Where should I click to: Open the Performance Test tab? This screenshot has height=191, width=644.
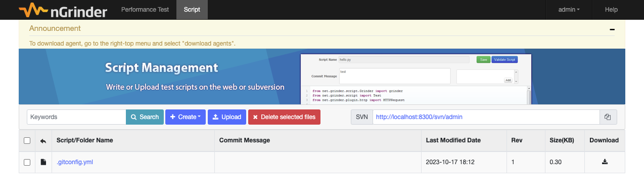click(145, 10)
